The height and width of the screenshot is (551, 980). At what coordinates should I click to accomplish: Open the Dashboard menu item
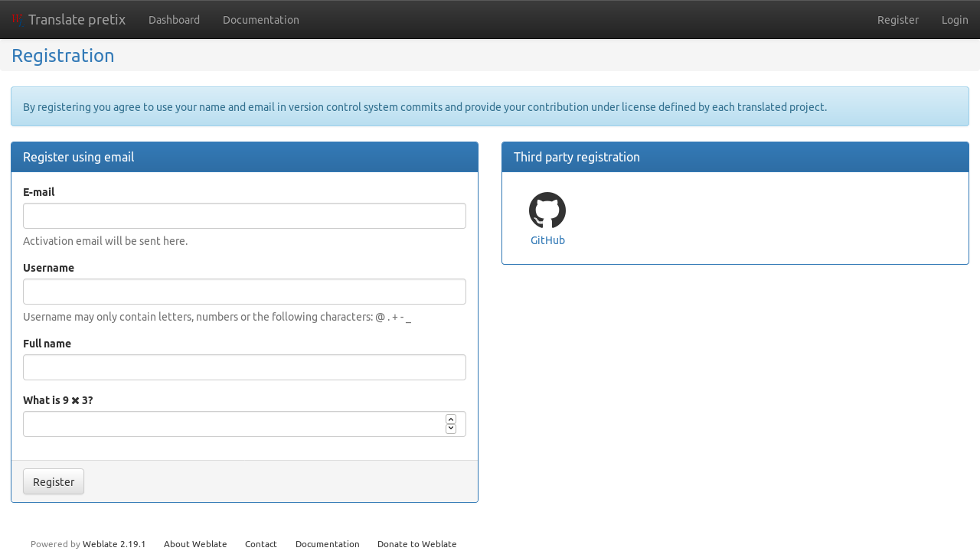tap(174, 20)
